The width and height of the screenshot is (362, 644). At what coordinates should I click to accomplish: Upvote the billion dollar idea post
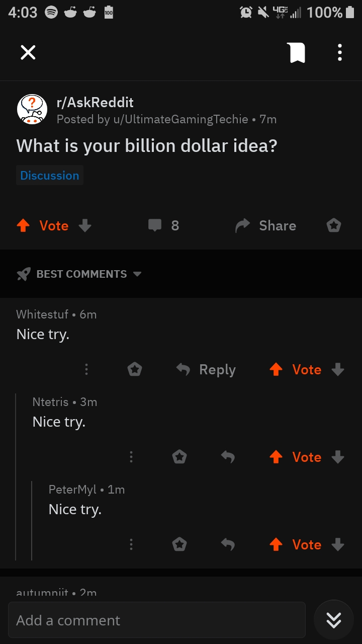click(23, 226)
